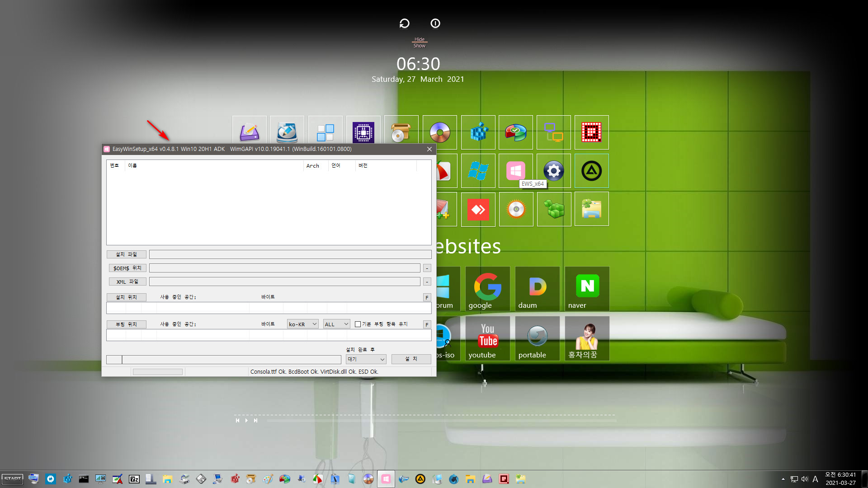Screen dimensions: 868x488
Task: Open the pink Windows EWS_x64 tile
Action: [516, 171]
